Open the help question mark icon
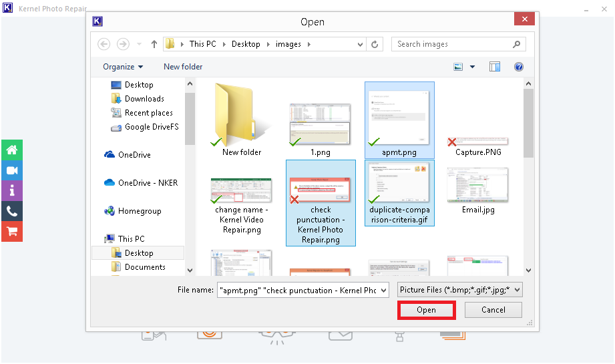 click(519, 67)
